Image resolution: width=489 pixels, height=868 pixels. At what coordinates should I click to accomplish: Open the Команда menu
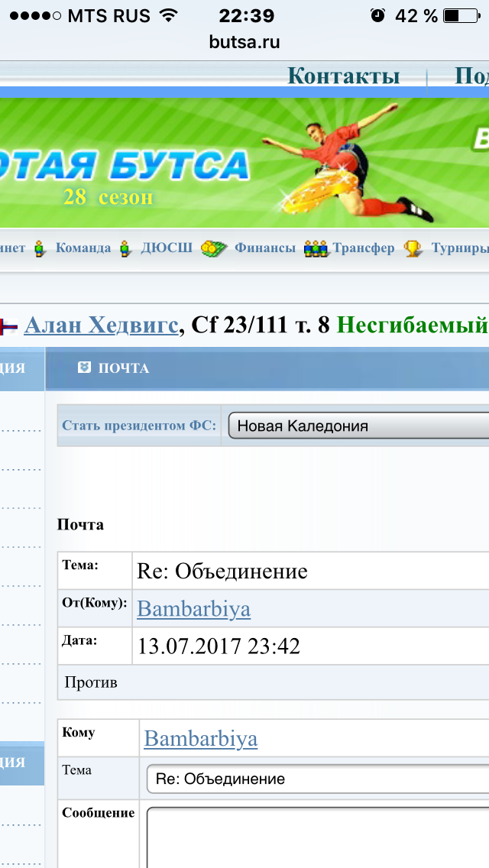83,248
